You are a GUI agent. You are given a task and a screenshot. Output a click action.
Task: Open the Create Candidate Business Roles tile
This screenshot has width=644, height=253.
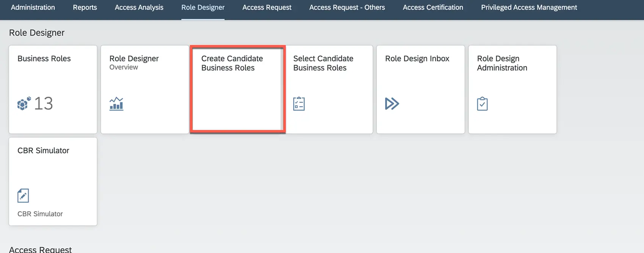point(237,90)
